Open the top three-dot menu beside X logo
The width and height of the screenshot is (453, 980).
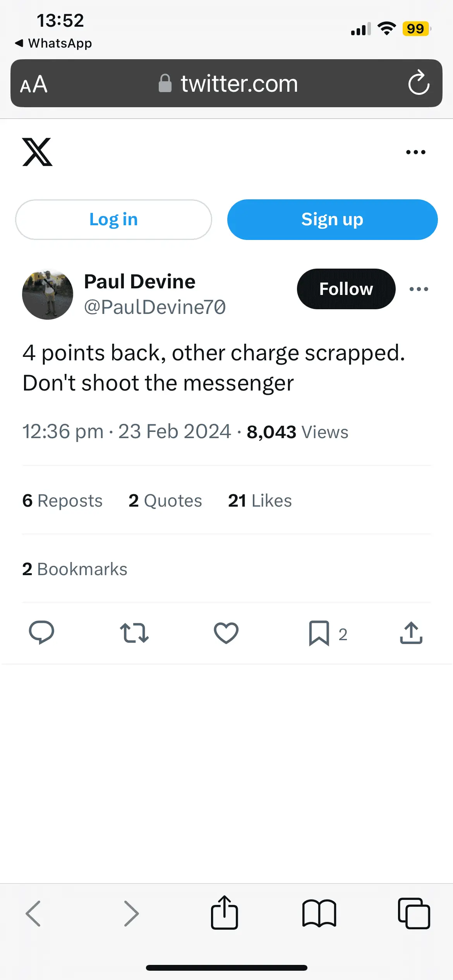[415, 152]
